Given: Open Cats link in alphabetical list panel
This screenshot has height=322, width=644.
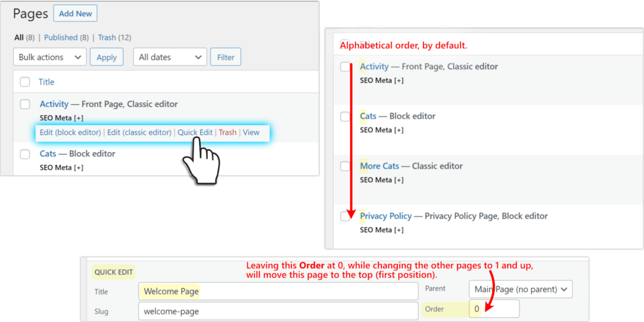Looking at the screenshot, I should pyautogui.click(x=368, y=117).
